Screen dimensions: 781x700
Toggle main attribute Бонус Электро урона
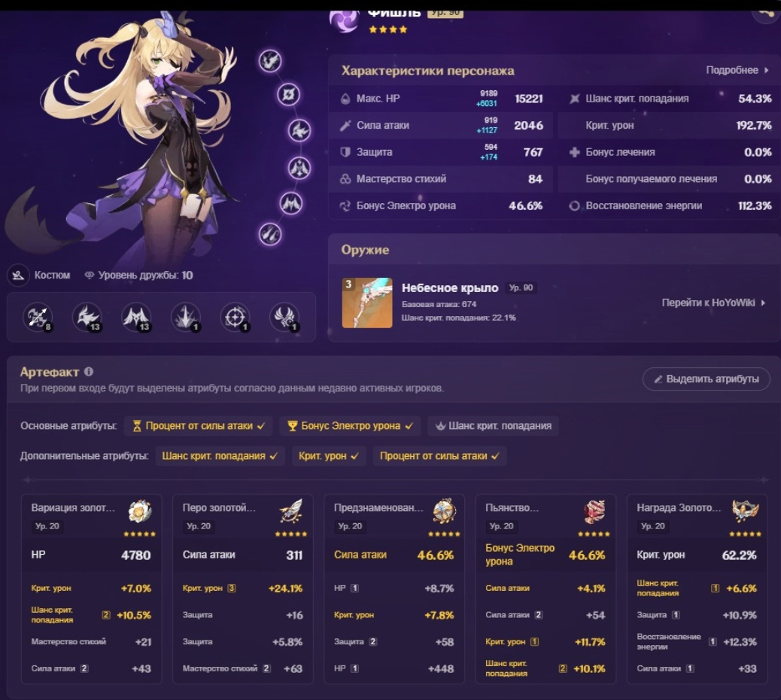(350, 426)
